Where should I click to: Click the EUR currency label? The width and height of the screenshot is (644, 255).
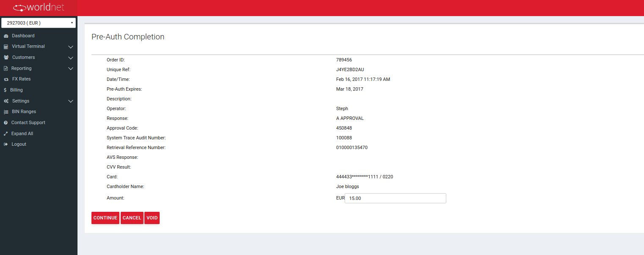pos(340,198)
